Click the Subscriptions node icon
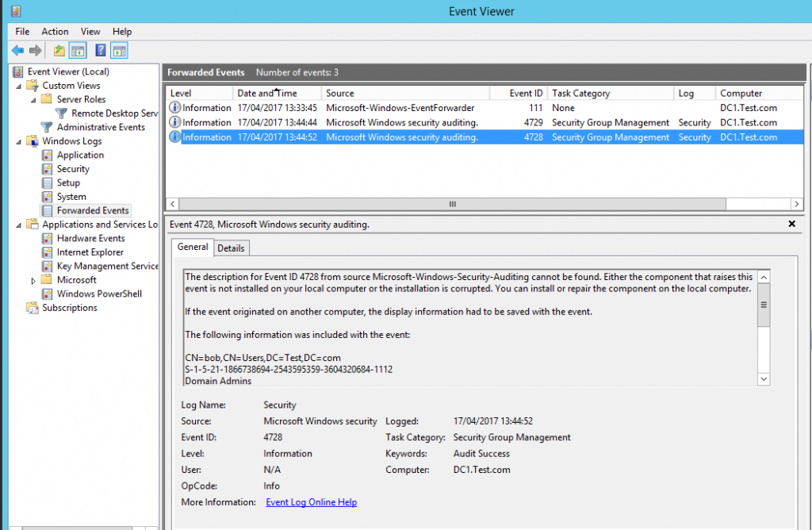812x530 pixels. point(33,308)
